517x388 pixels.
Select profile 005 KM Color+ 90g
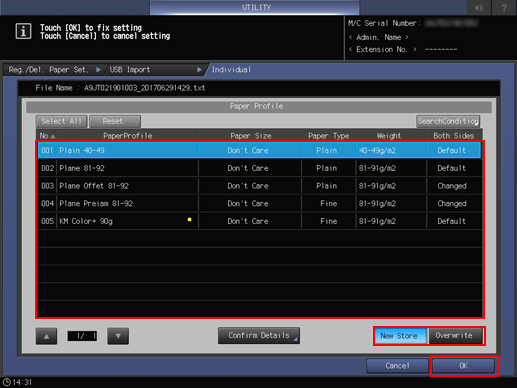[259, 221]
